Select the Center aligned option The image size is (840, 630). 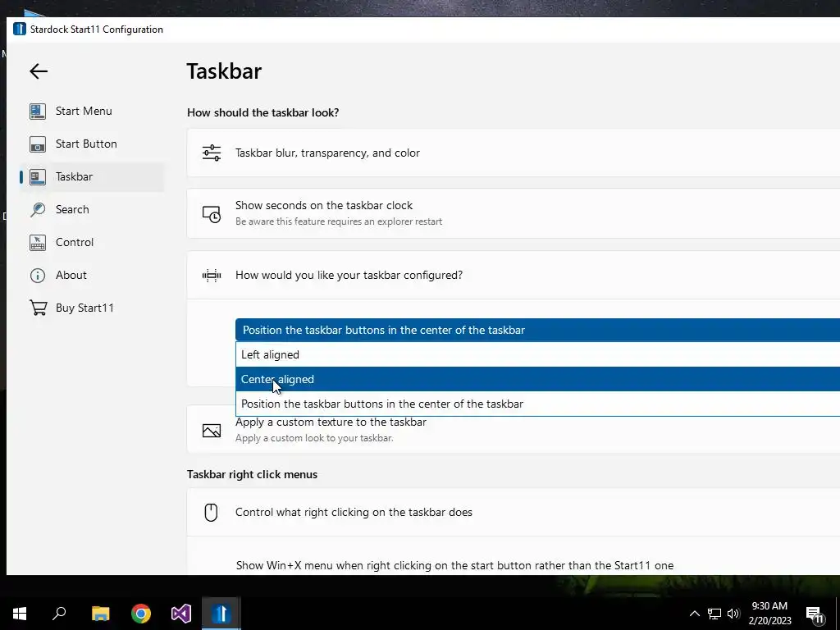538,379
